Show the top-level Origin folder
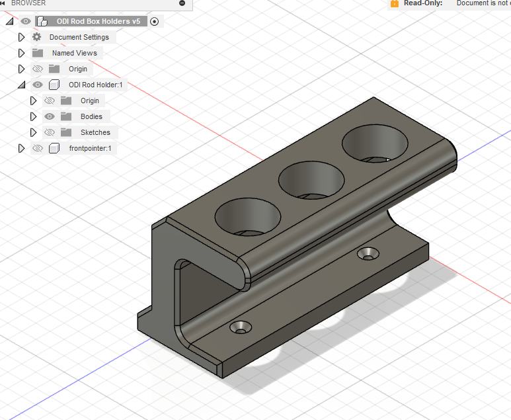The image size is (511, 420). 38,69
